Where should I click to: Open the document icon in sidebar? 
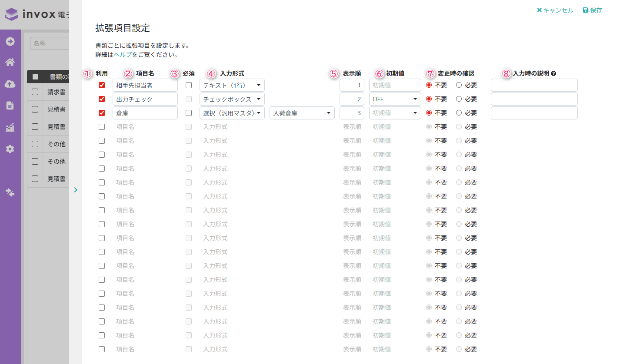pos(10,106)
